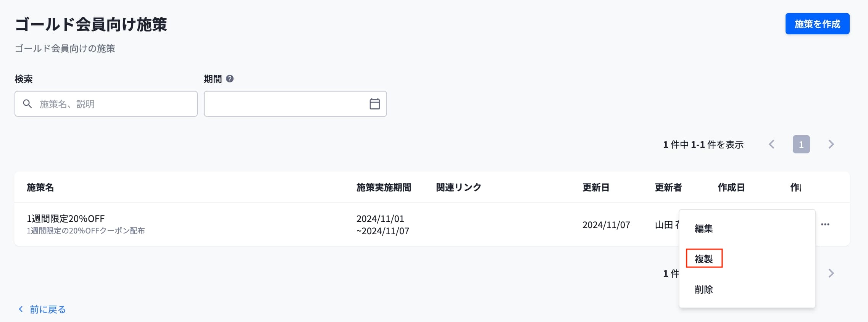Viewport: 868px width, 322px height.
Task: Open the 期間 date range field
Action: click(x=295, y=104)
